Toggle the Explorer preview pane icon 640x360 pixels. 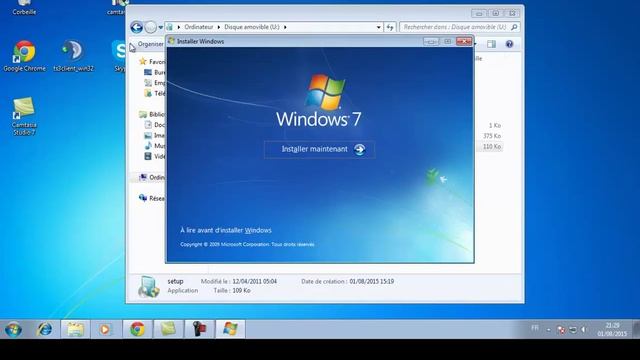491,44
